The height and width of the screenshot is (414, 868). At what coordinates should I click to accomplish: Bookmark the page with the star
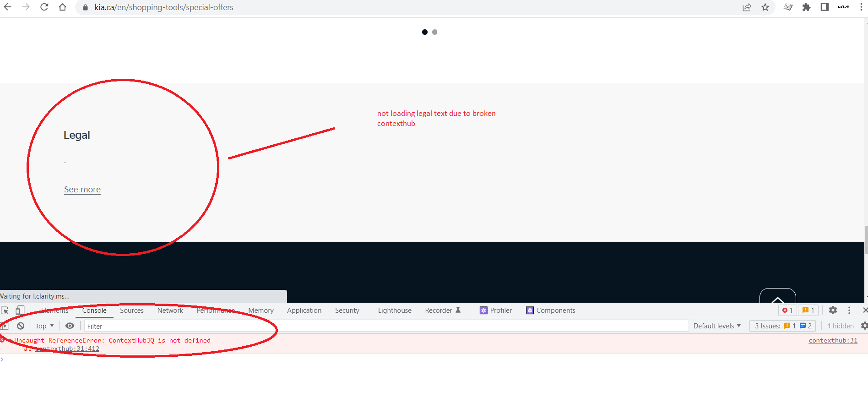[765, 7]
